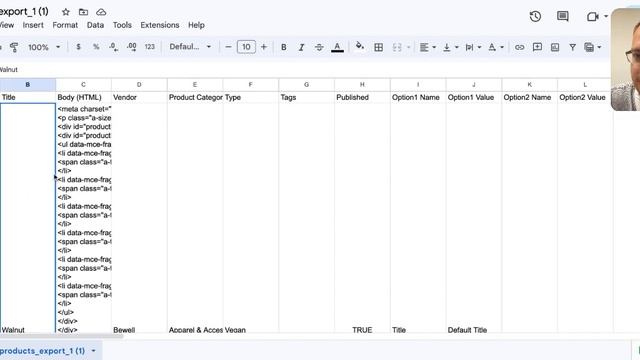Increase font size with plus button
Viewport: 640px width, 360px height.
264,47
